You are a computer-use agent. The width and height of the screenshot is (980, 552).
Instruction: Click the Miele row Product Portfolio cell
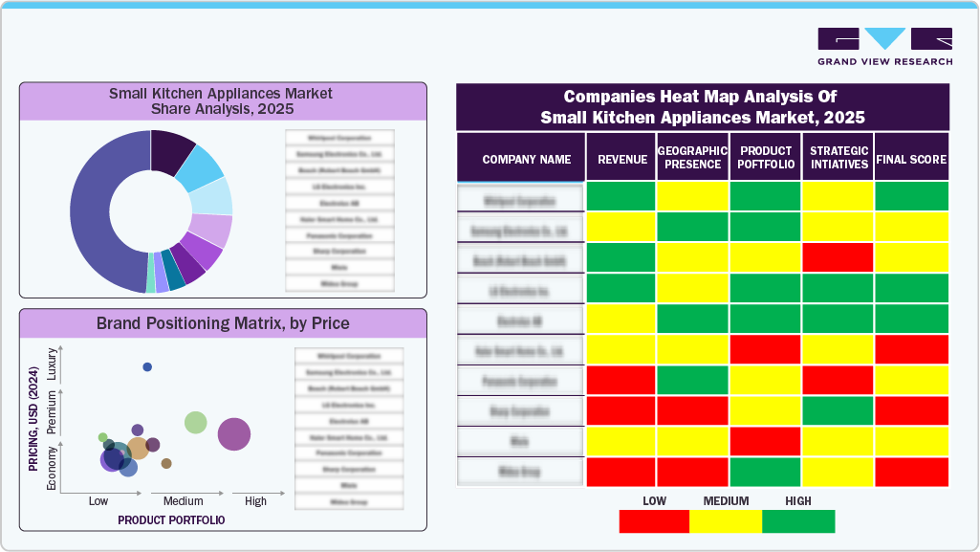tap(765, 441)
